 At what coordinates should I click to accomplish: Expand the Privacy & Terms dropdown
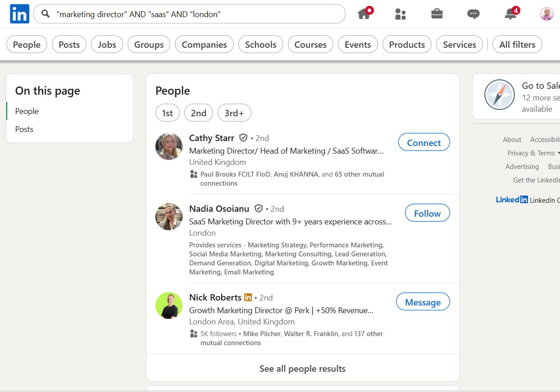coord(534,153)
